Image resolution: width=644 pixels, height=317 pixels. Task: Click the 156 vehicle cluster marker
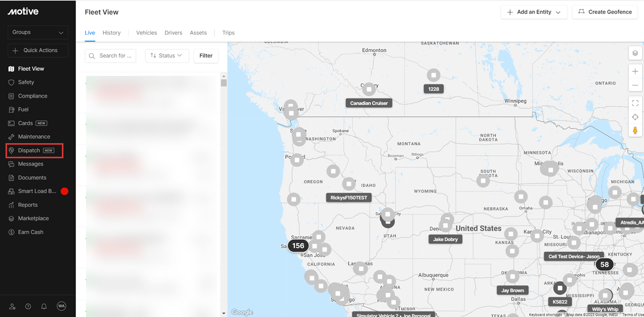[x=298, y=246]
